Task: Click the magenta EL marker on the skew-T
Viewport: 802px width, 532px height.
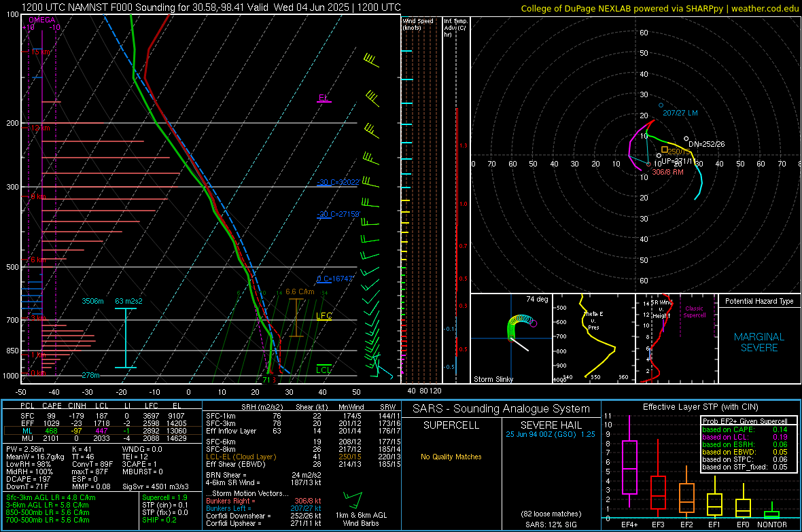Action: click(324, 99)
